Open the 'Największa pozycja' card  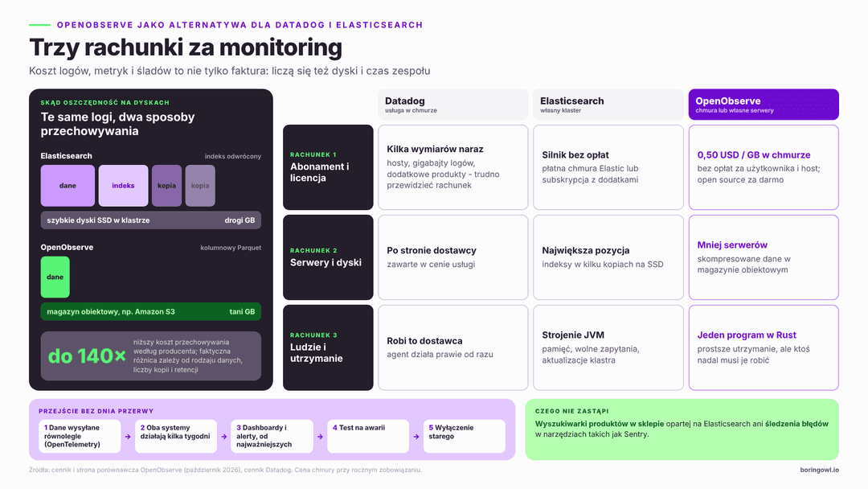[x=608, y=257]
